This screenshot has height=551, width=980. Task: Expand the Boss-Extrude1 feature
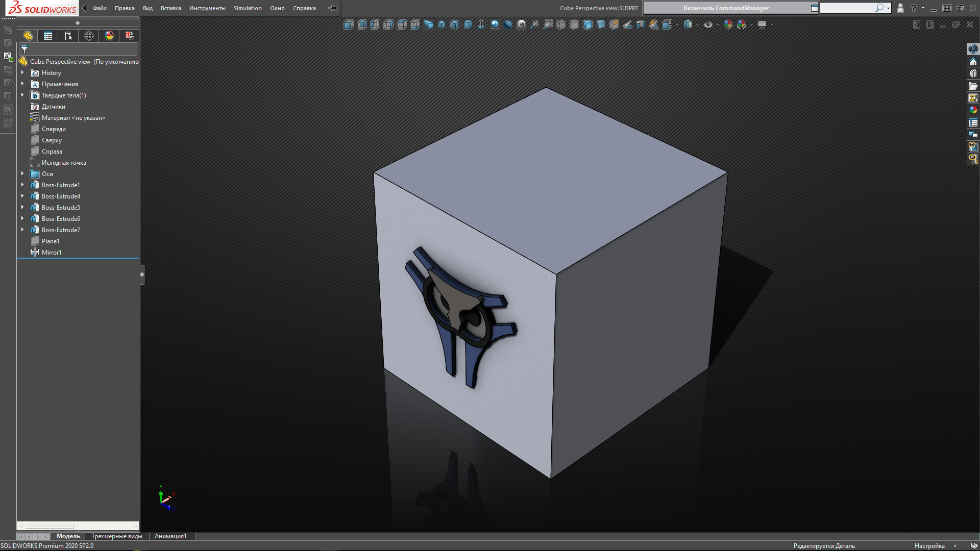(22, 185)
